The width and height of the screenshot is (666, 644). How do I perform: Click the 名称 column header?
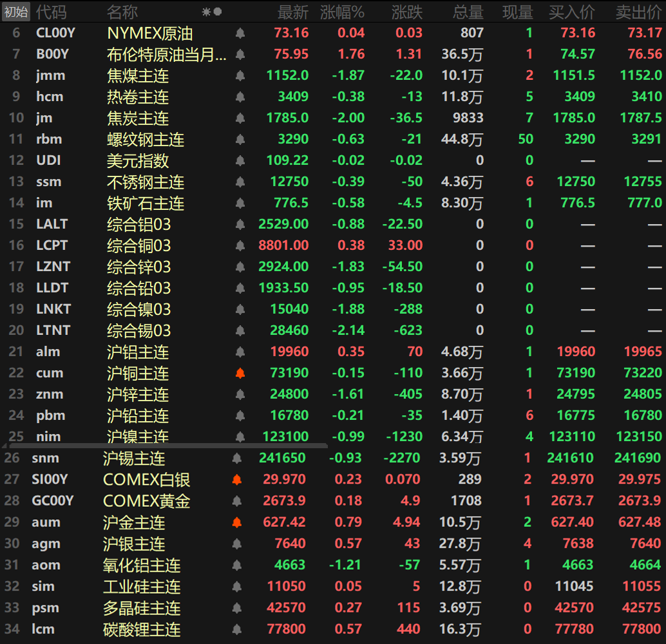pyautogui.click(x=122, y=12)
